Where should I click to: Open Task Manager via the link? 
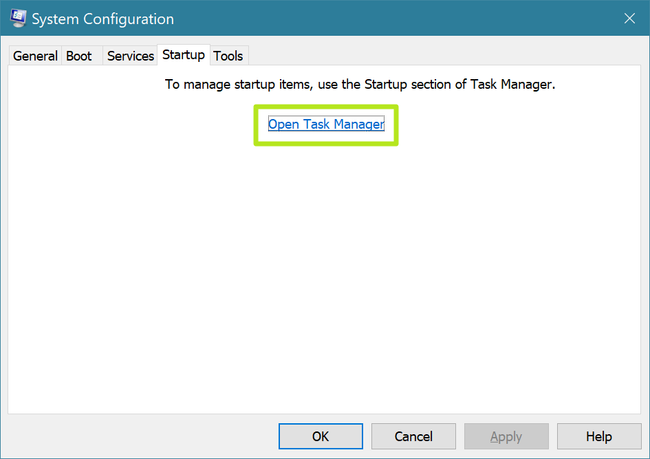point(326,125)
